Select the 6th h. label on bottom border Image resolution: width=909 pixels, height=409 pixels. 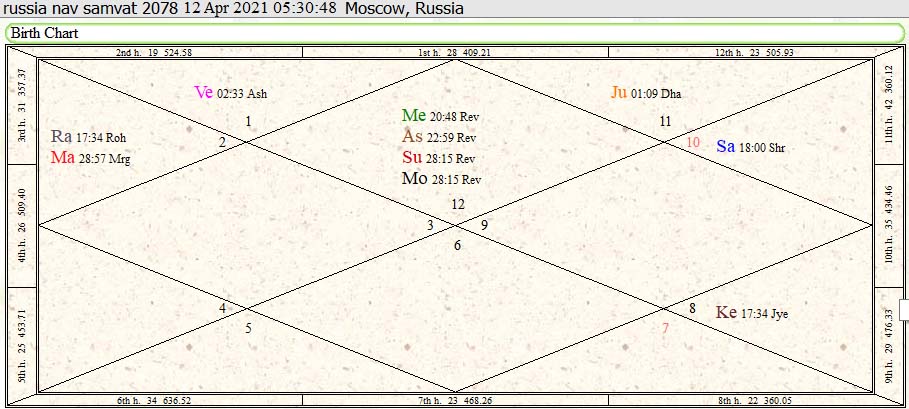(x=154, y=400)
